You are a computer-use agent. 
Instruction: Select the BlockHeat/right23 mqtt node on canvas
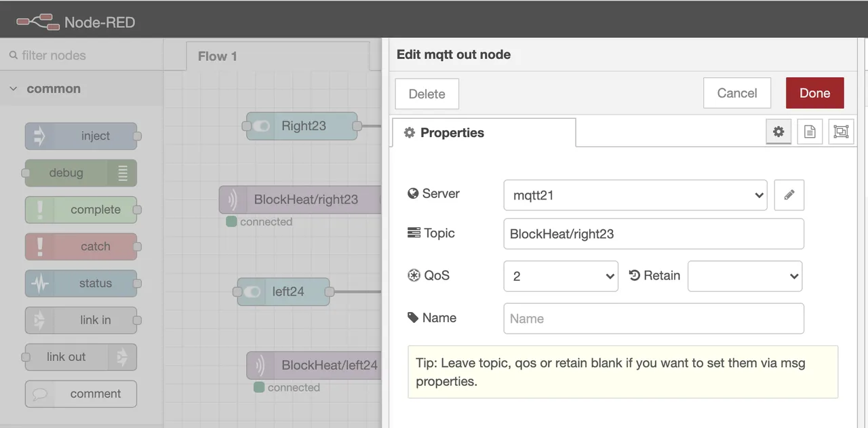click(x=300, y=199)
